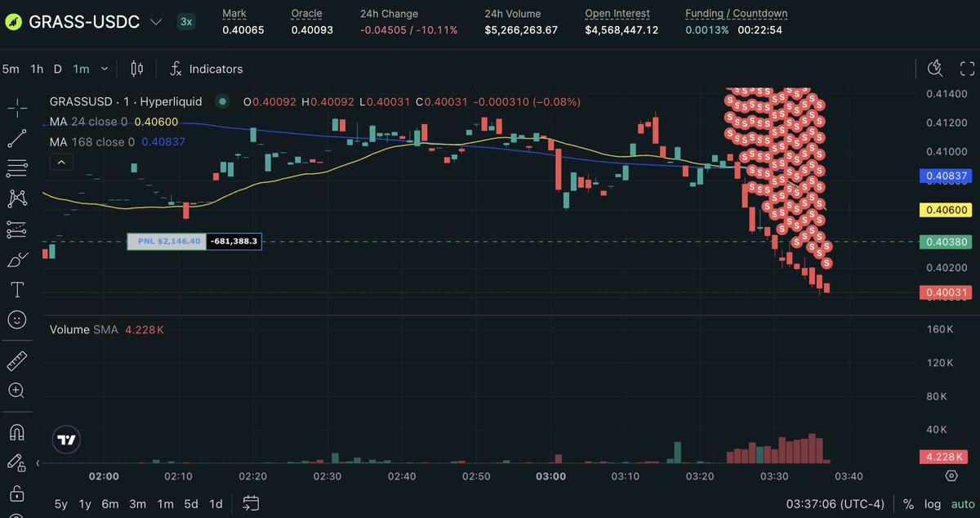Open the candlestick chart style selector

point(136,69)
